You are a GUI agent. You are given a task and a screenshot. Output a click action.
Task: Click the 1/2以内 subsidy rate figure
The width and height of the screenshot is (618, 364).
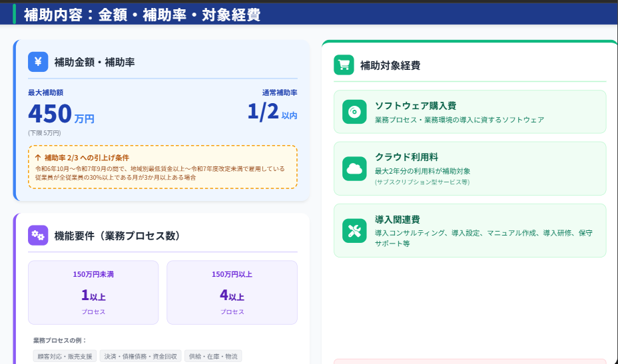pyautogui.click(x=271, y=112)
